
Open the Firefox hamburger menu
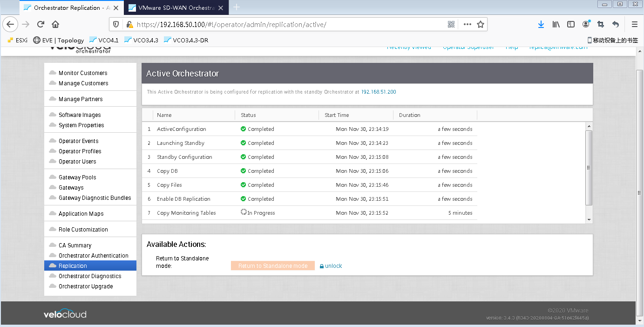tap(634, 24)
